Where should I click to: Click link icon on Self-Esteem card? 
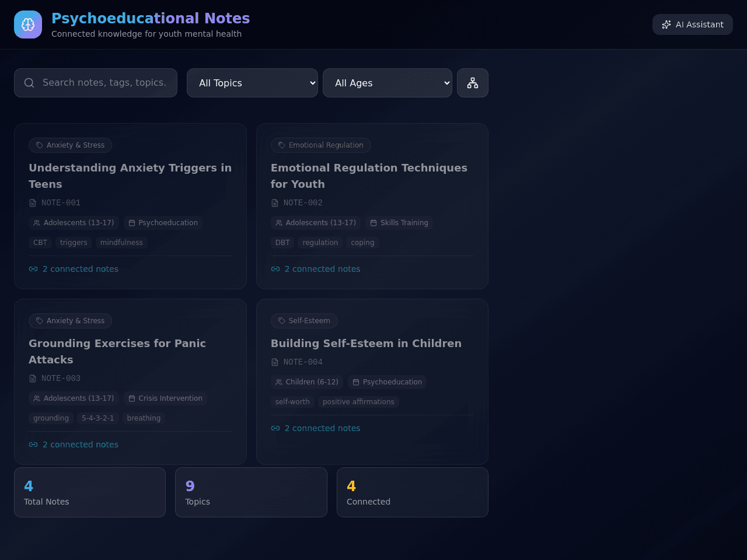tap(275, 428)
